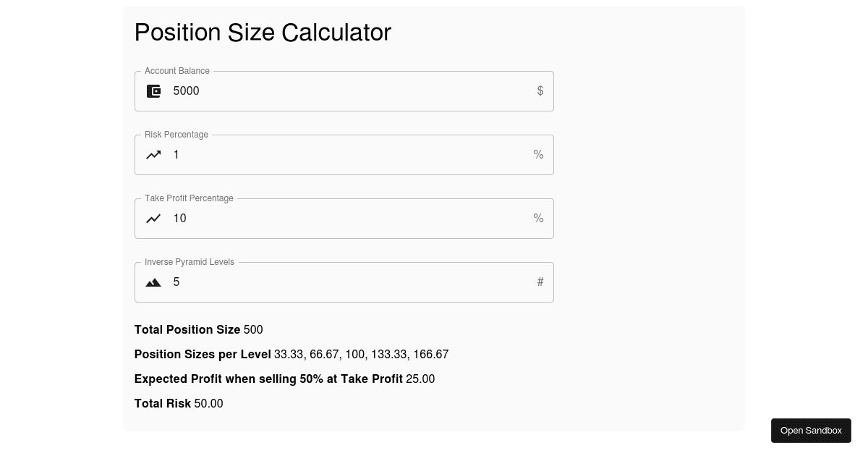Select the Expected Profit value 25.00
The height and width of the screenshot is (456, 868).
pos(420,379)
